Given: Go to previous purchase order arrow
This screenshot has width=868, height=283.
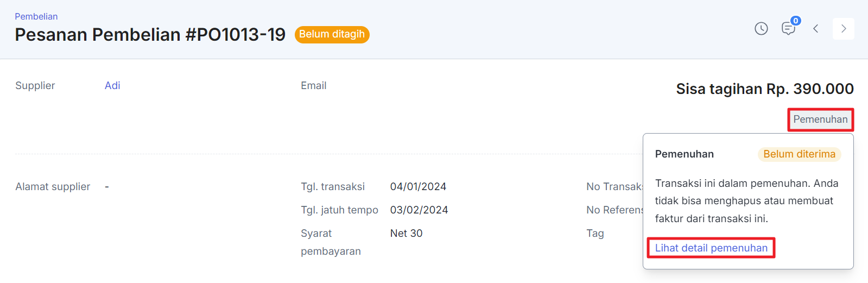Looking at the screenshot, I should pyautogui.click(x=815, y=29).
